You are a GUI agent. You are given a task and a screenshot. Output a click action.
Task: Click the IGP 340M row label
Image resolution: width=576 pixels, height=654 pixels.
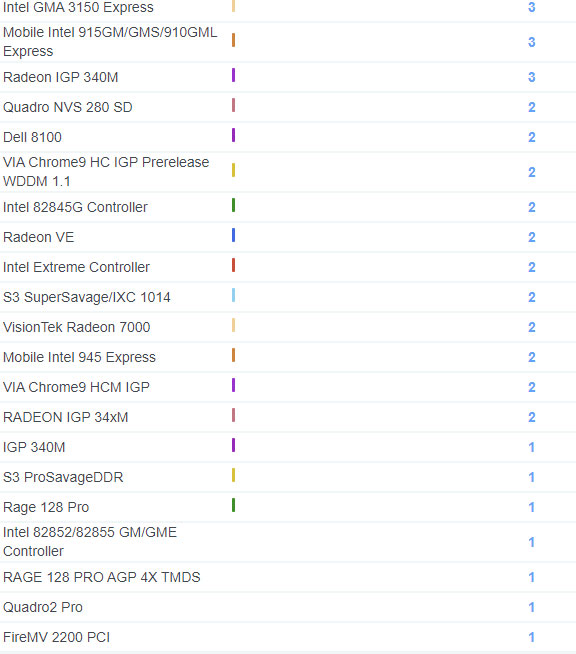(34, 448)
